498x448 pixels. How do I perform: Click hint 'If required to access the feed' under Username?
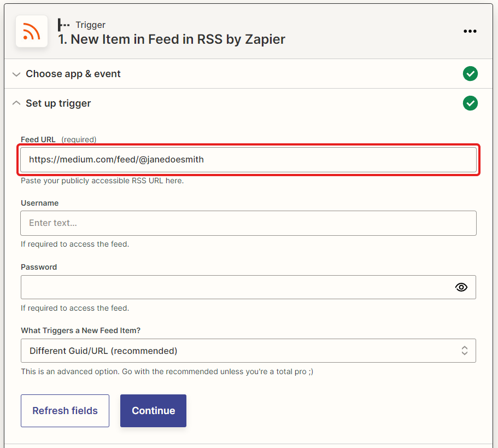75,245
